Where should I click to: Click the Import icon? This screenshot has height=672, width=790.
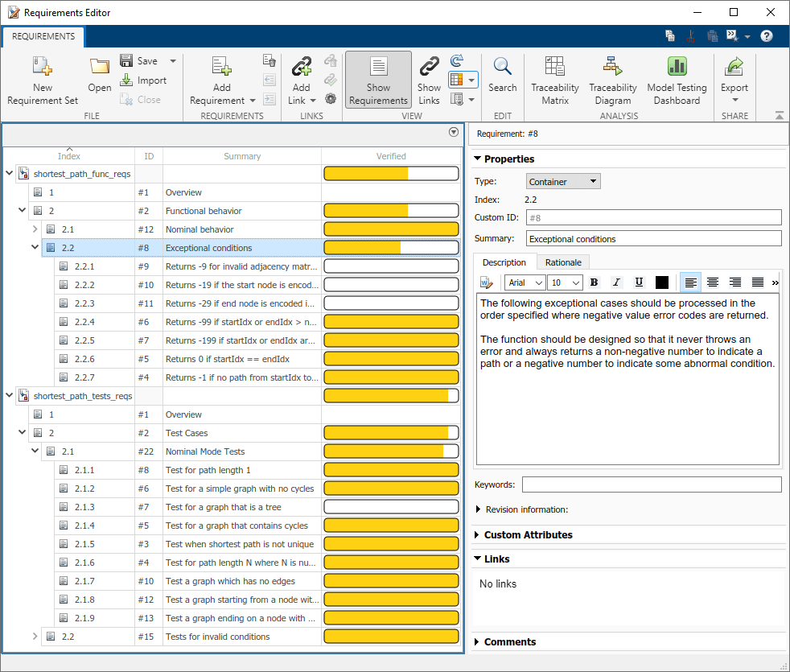(142, 80)
